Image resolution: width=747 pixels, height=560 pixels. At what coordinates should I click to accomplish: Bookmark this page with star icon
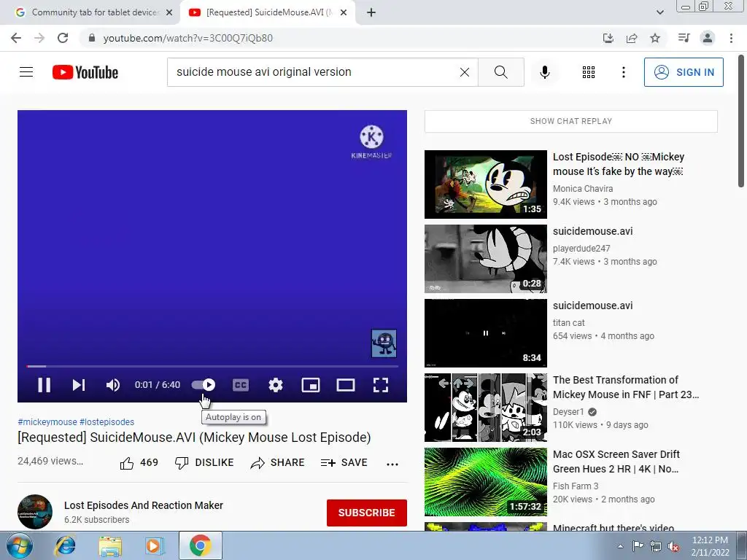coord(655,38)
